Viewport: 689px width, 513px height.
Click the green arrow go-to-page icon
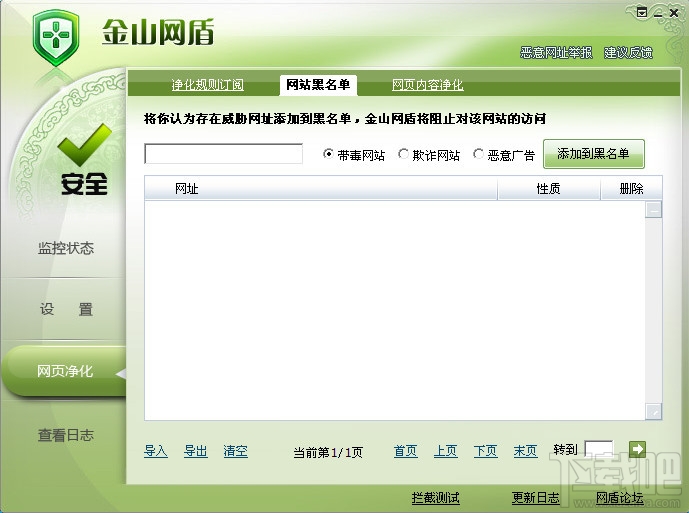coord(637,449)
